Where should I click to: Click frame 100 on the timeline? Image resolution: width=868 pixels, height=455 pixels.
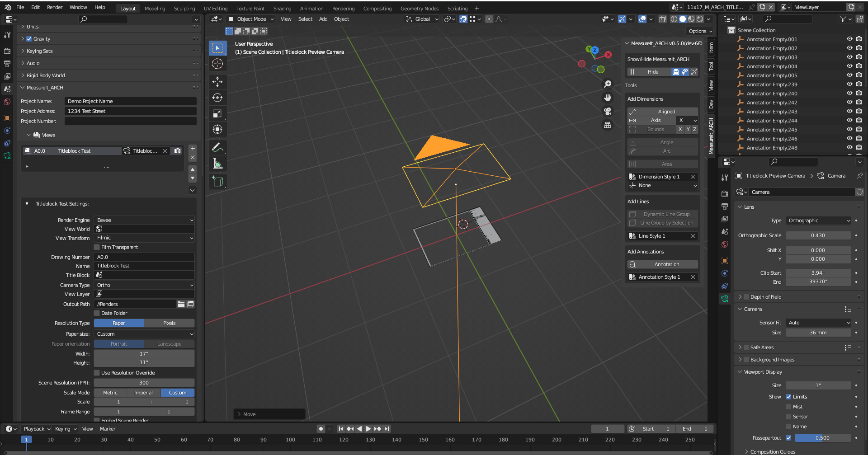click(290, 440)
